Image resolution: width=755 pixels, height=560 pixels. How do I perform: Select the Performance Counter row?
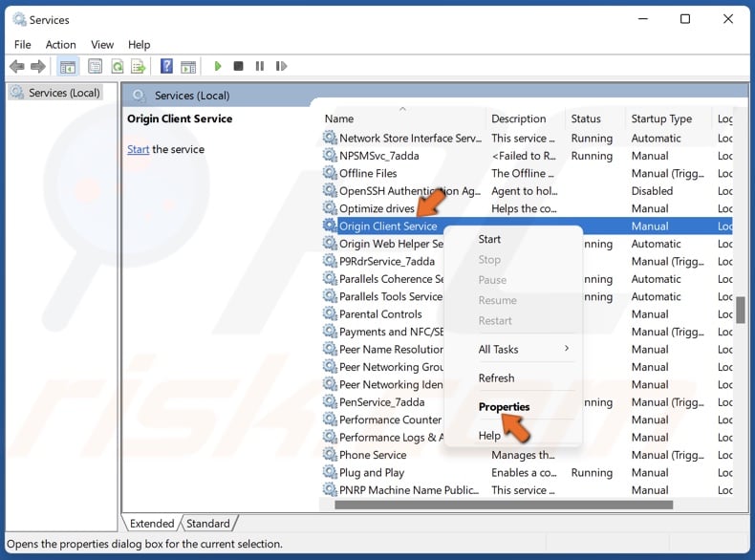click(x=390, y=420)
